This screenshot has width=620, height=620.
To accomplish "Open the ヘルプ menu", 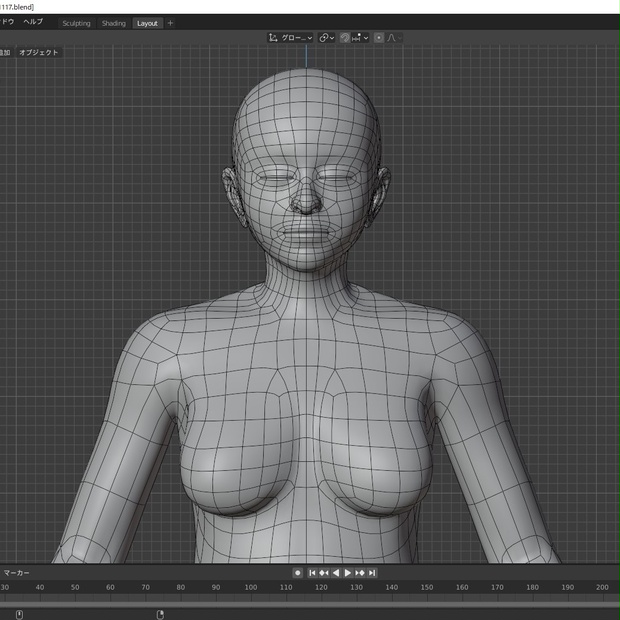I will [x=33, y=22].
